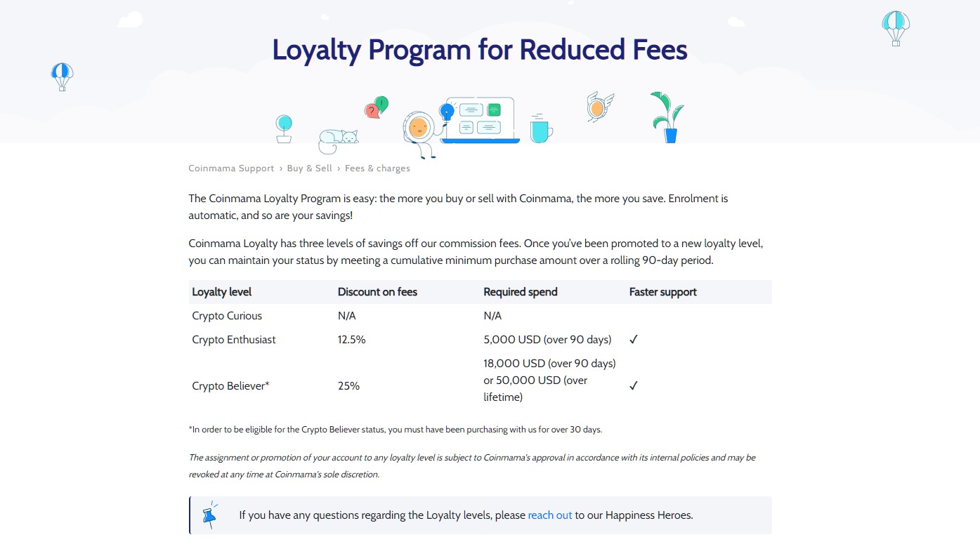
Task: Click the sleeping cat illustration
Action: pos(338,141)
